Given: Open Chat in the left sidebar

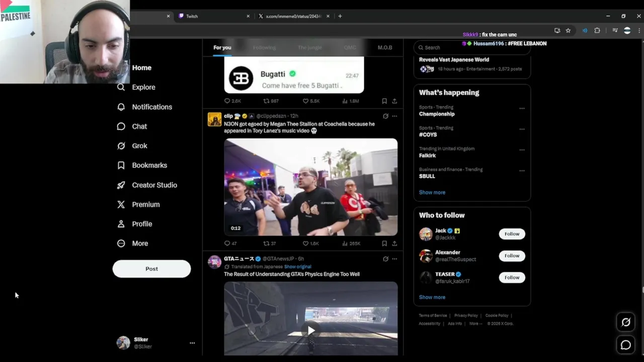Looking at the screenshot, I should tap(132, 126).
